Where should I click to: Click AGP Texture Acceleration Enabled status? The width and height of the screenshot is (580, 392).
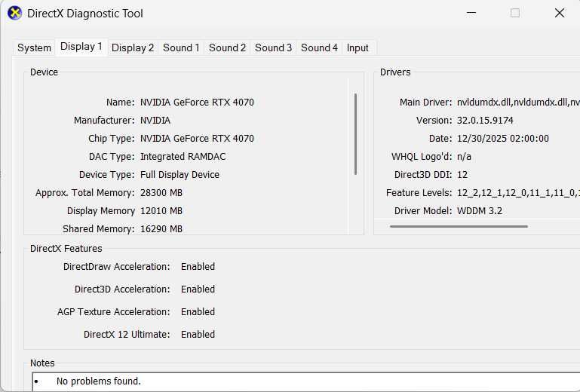point(198,312)
